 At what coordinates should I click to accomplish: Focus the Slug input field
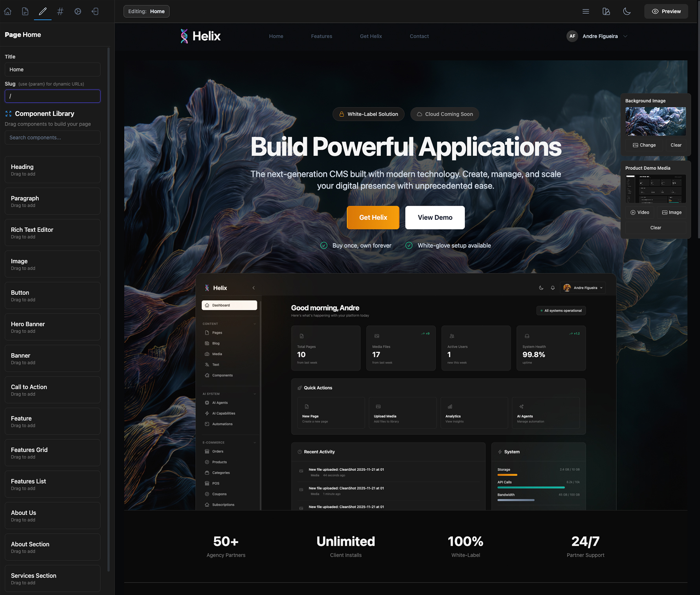(x=53, y=96)
